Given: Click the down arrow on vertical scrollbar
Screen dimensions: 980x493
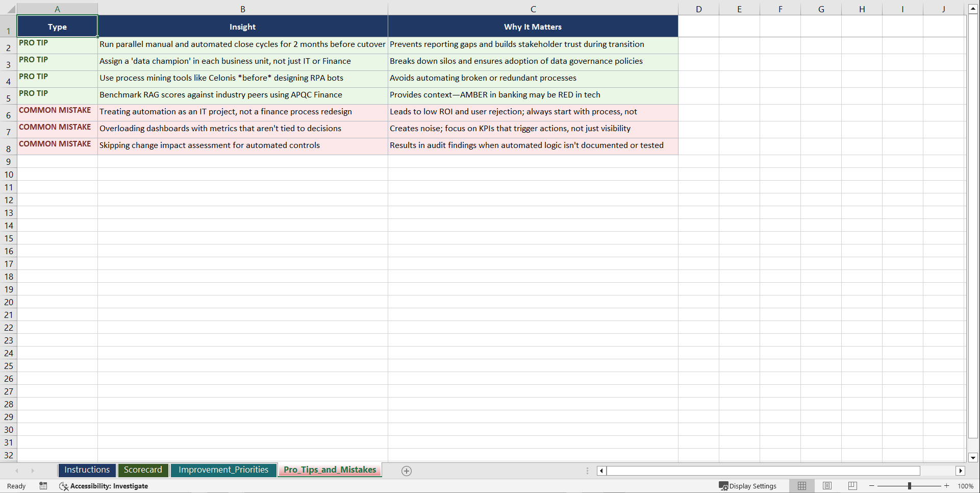Looking at the screenshot, I should coord(973,458).
